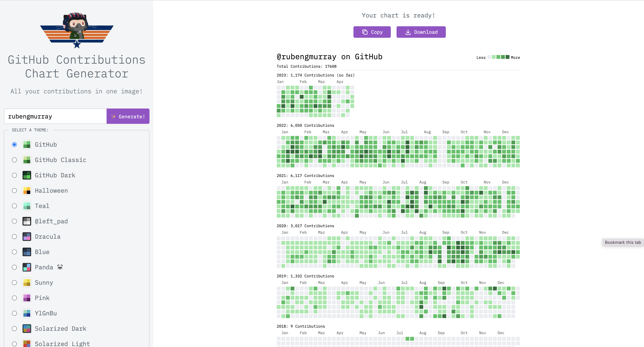This screenshot has height=347, width=644.
Task: Click the Sunny theme color swatch
Action: (27, 283)
